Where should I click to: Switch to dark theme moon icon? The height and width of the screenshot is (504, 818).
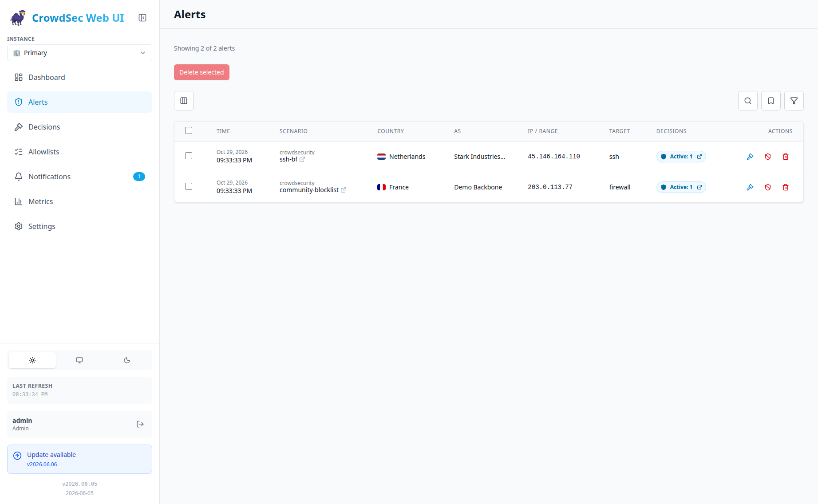coord(127,360)
